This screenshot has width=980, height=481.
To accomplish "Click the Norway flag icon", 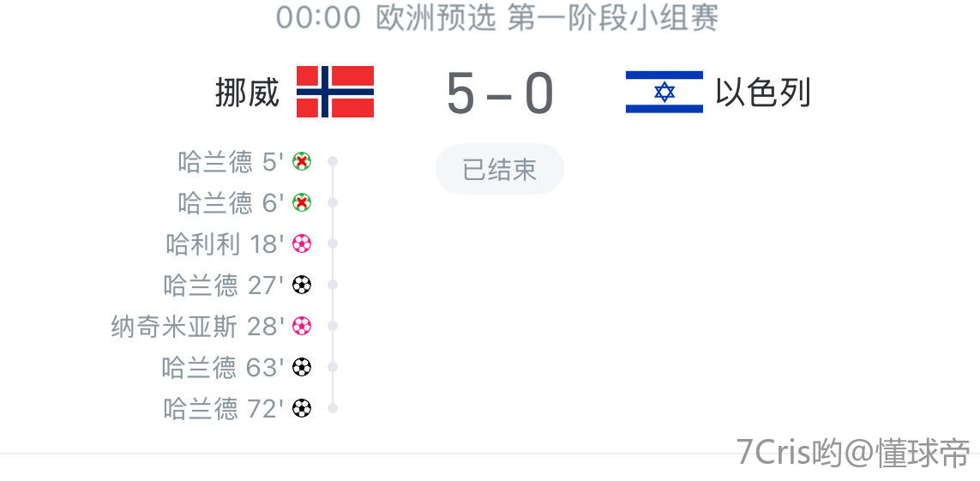I will [x=335, y=92].
